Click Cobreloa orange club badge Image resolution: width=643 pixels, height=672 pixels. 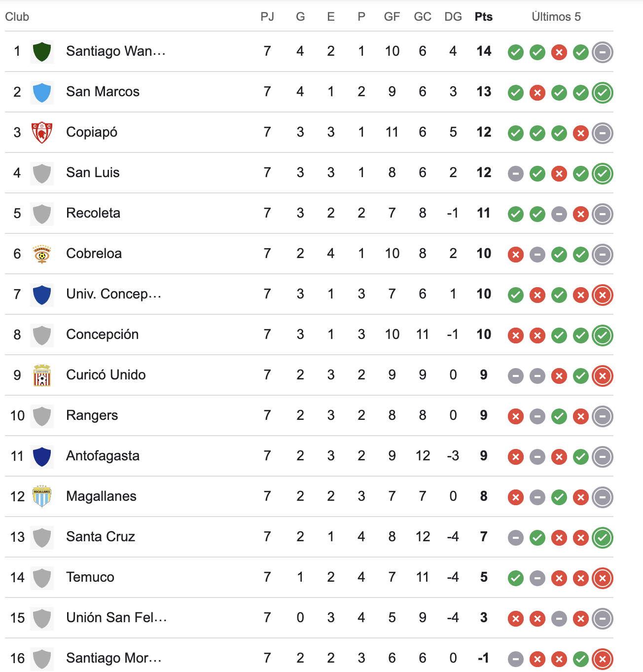(x=42, y=254)
